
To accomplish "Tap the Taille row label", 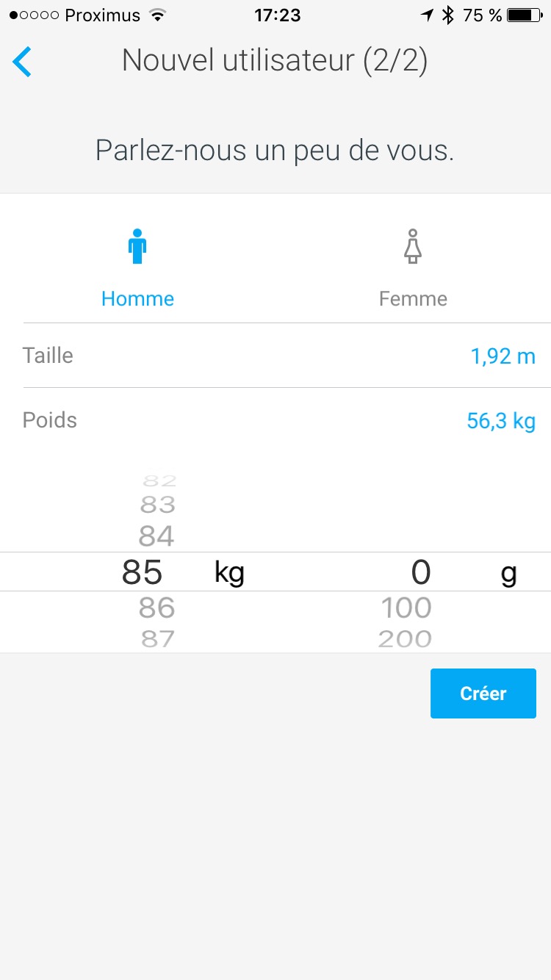I will 48,356.
